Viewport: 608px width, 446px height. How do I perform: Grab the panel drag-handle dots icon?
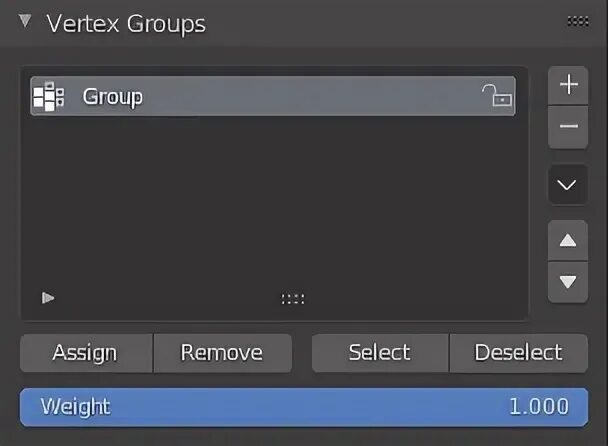point(578,21)
